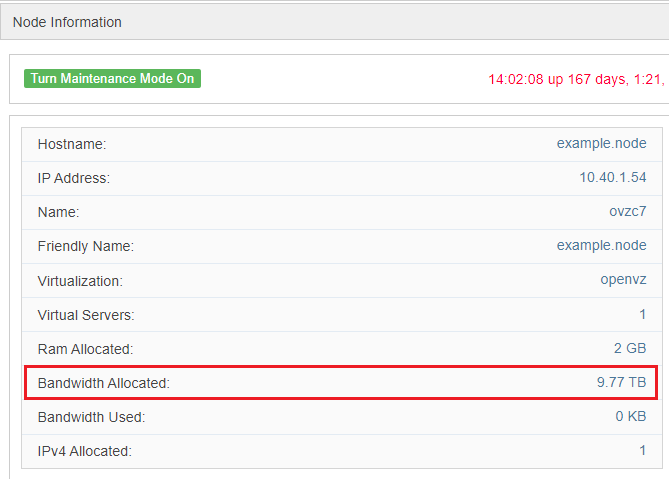669x479 pixels.
Task: Click the Virtualization row label
Action: (80, 281)
